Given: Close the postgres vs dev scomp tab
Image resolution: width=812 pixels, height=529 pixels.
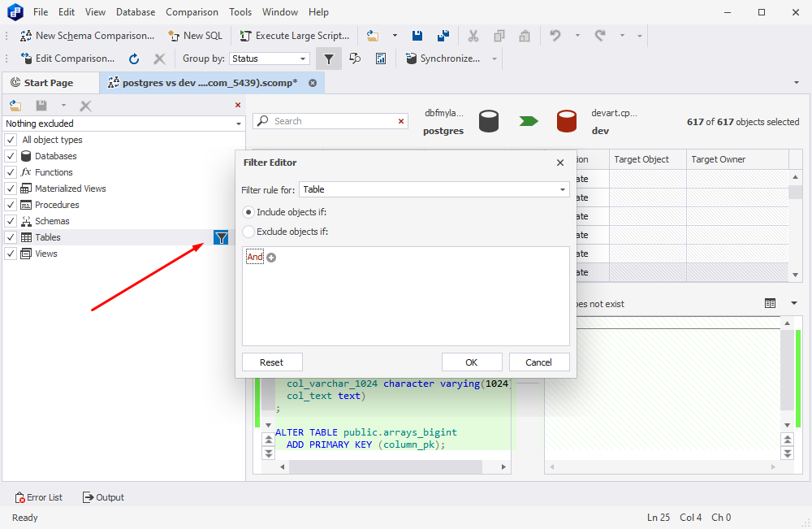Looking at the screenshot, I should point(313,83).
